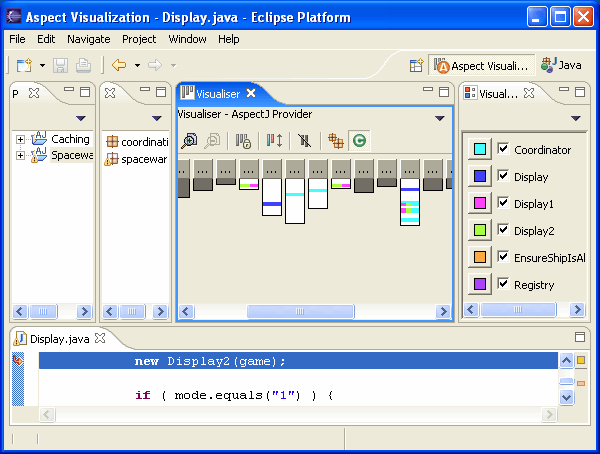
Task: Click the lock bars visualiser icon
Action: click(x=243, y=141)
